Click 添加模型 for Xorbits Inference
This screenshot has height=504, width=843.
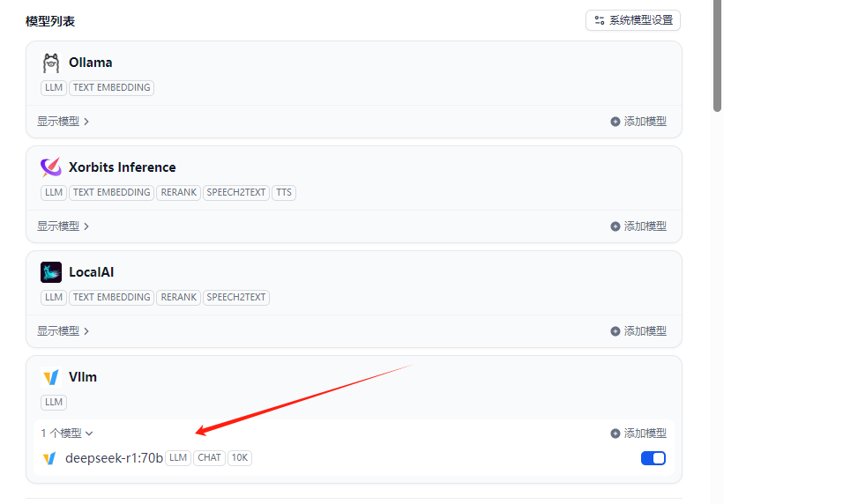click(638, 226)
